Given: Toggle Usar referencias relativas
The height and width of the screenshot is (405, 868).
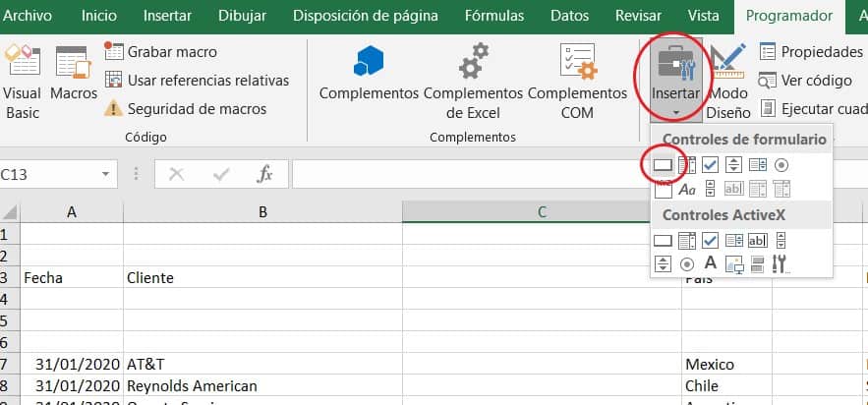Looking at the screenshot, I should pyautogui.click(x=197, y=81).
